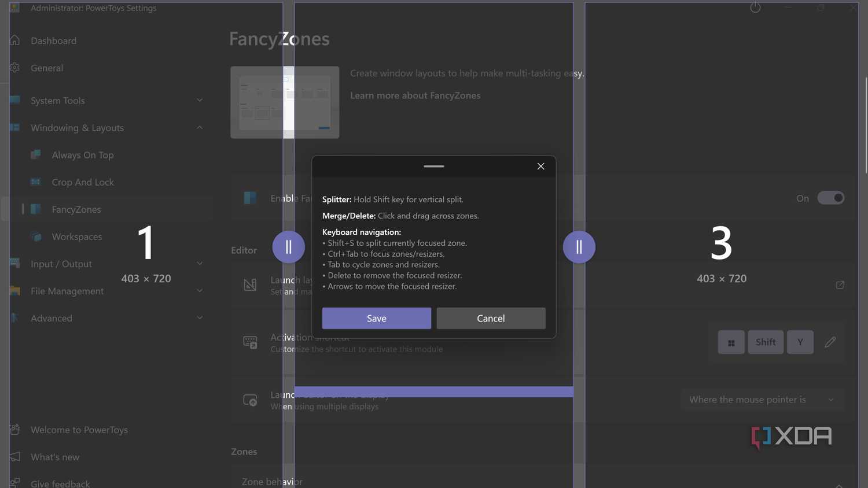Viewport: 868px width, 488px height.
Task: Click the resizer handle between zones 1 and 2
Action: click(289, 247)
